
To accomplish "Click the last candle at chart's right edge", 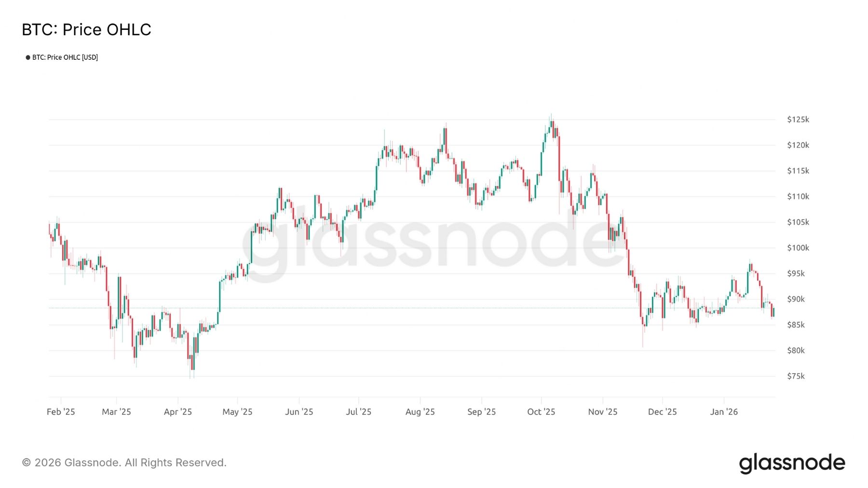I will click(773, 312).
